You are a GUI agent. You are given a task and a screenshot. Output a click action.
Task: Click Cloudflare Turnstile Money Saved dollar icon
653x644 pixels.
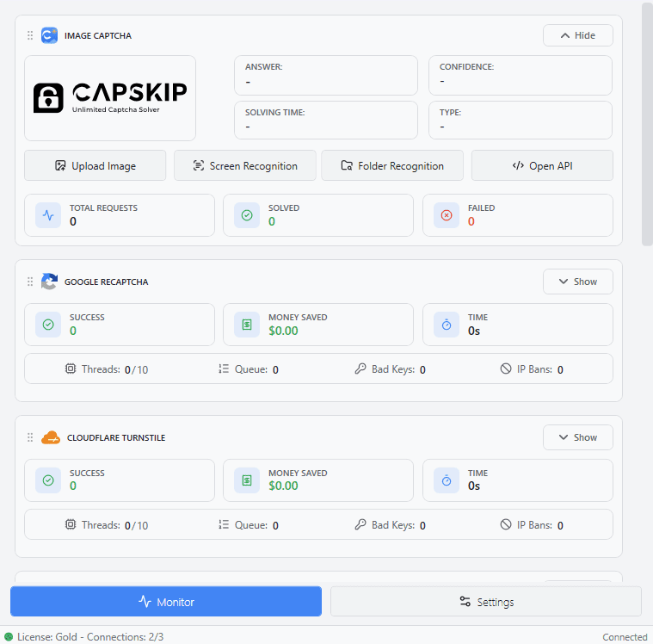pyautogui.click(x=247, y=480)
